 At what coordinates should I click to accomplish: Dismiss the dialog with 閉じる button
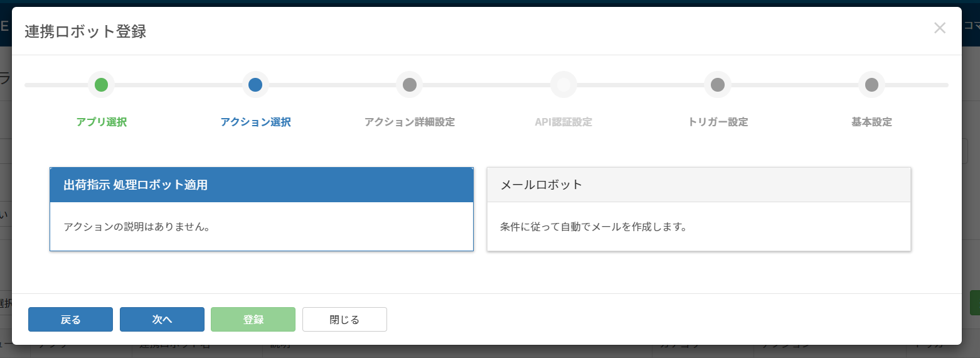344,319
